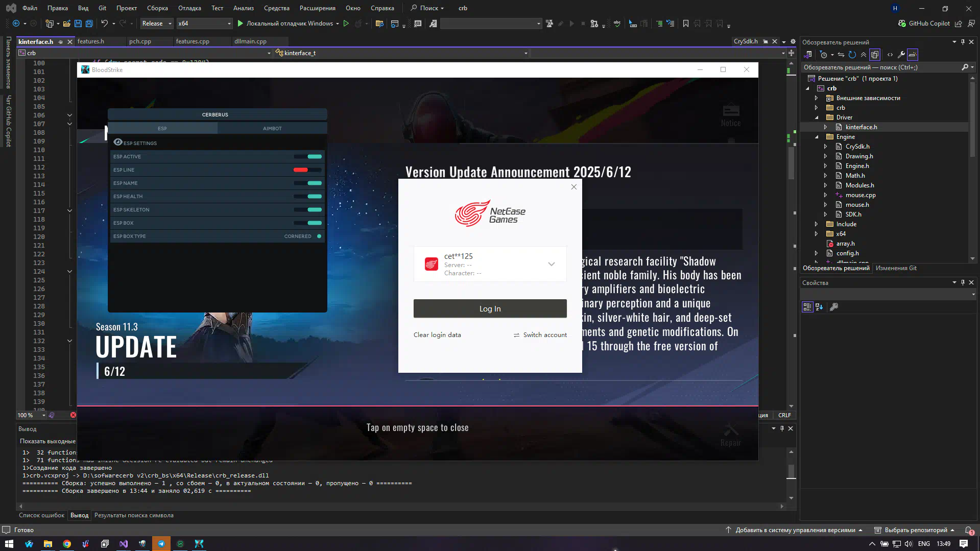Toggle the ESP LINE switch

point(307,170)
